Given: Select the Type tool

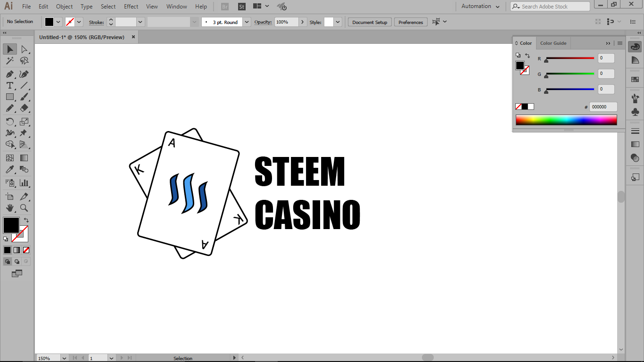Looking at the screenshot, I should click(10, 85).
